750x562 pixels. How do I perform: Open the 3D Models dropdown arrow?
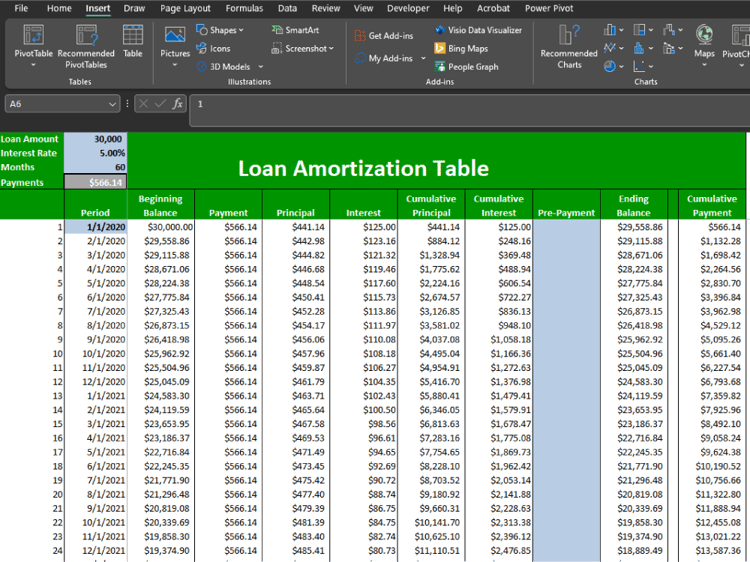coord(261,66)
